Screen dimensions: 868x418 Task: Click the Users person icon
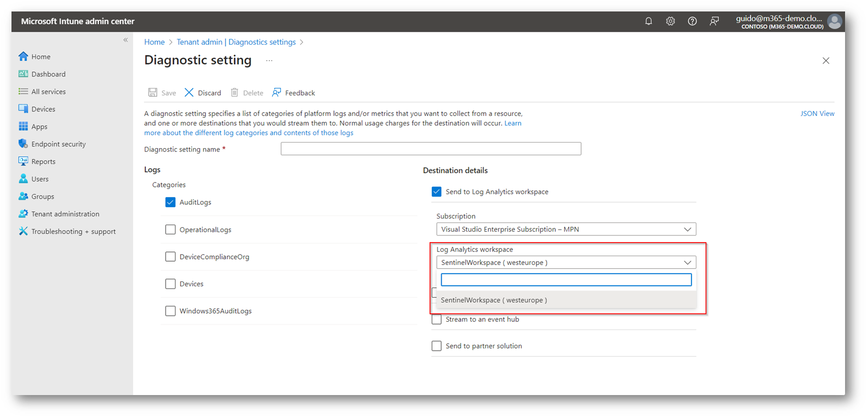pyautogui.click(x=23, y=179)
